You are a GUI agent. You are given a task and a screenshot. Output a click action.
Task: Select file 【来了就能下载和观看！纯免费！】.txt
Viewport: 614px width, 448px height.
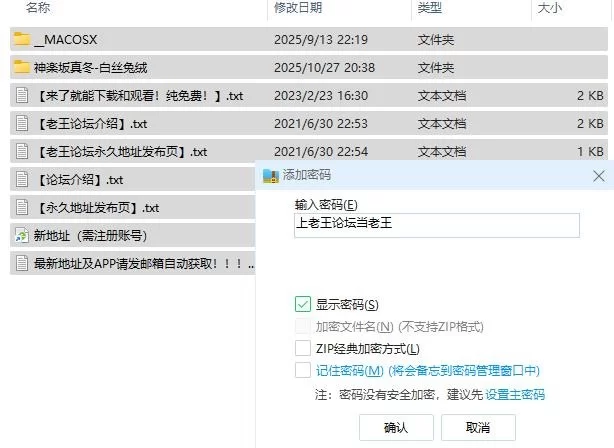(x=139, y=96)
